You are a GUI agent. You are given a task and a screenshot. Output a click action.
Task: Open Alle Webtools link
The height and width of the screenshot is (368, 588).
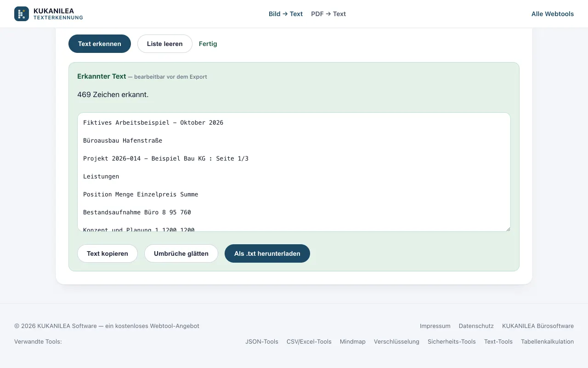click(x=553, y=14)
